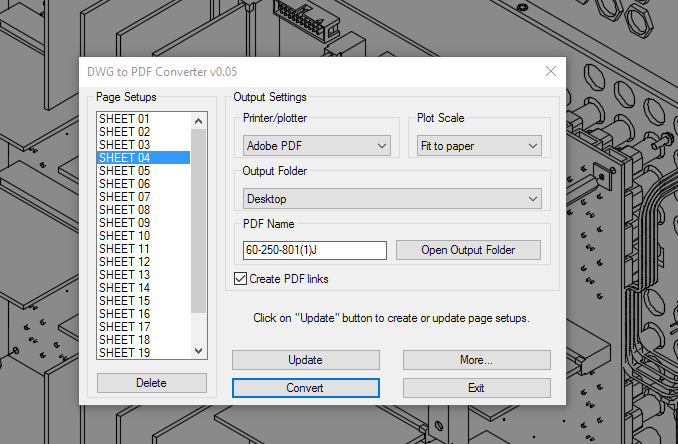
Task: Select SHEET 15 page setup
Action: pos(125,301)
